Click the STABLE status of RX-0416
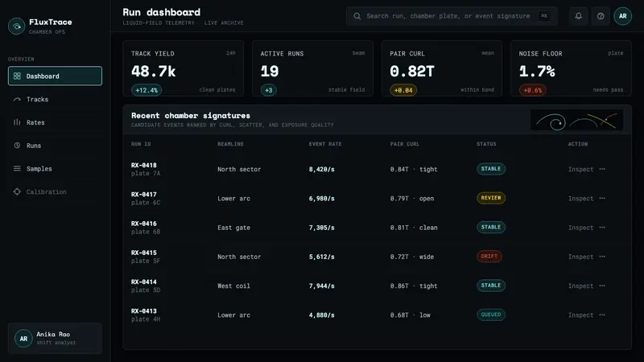 (491, 227)
